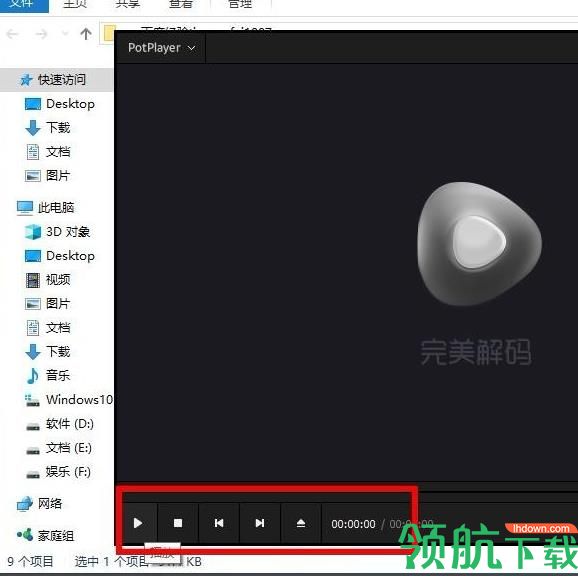
Task: Go back in File Explorer
Action: click(x=13, y=34)
